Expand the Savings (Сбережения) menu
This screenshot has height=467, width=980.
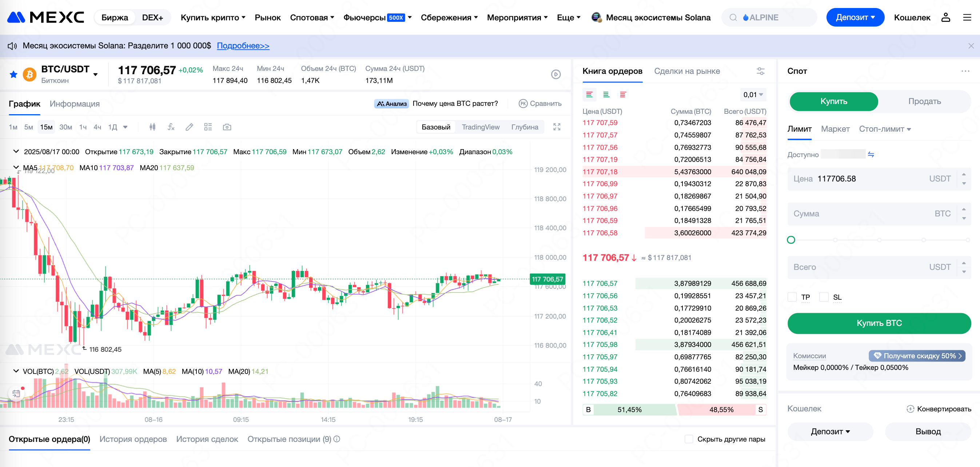(x=449, y=17)
